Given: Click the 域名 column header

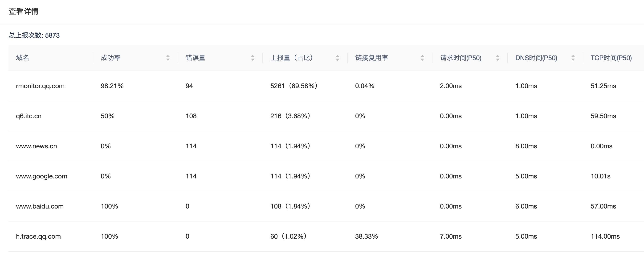Looking at the screenshot, I should point(23,58).
